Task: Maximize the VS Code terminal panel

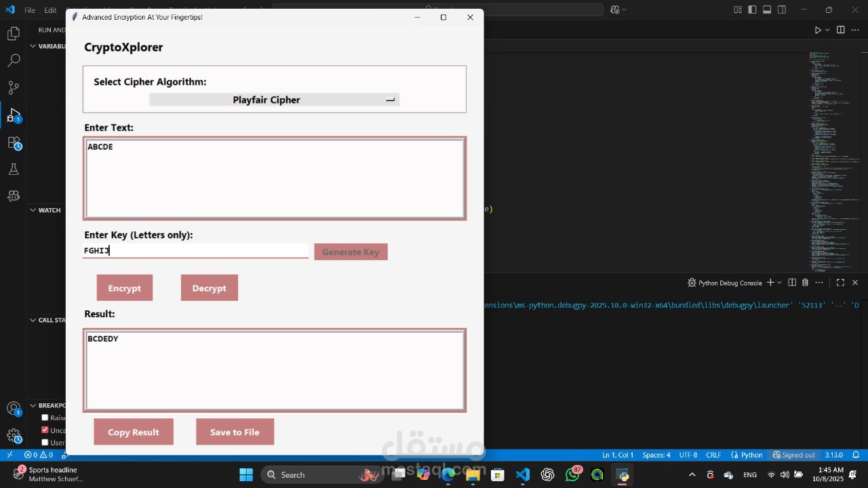Action: (840, 283)
